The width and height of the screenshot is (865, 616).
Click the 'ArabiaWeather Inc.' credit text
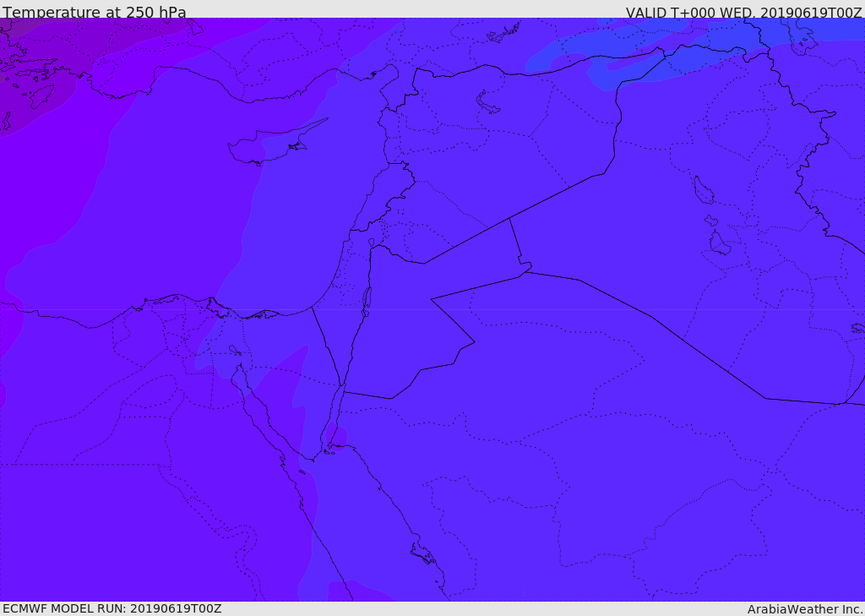coord(806,609)
